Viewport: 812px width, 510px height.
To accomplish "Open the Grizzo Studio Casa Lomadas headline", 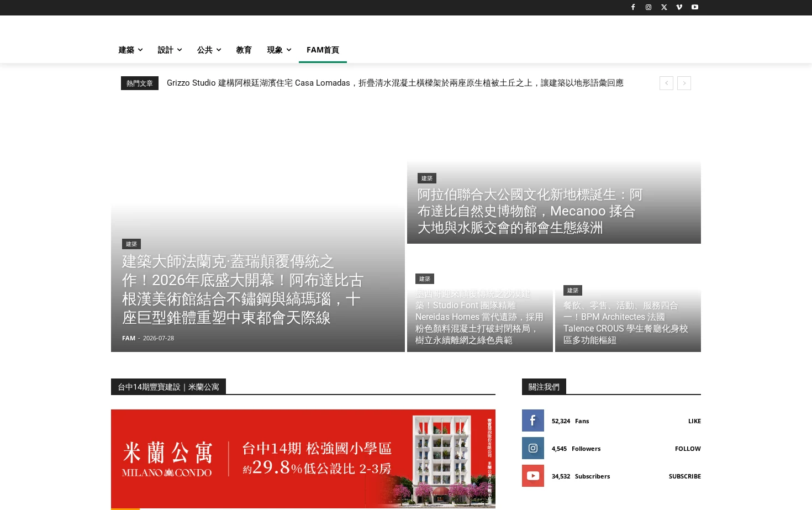I will pyautogui.click(x=395, y=83).
